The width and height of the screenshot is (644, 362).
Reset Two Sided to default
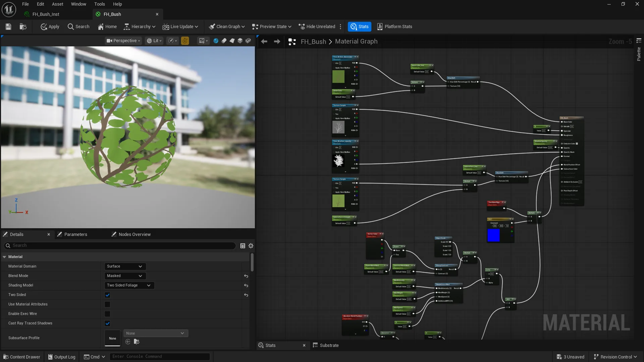click(246, 295)
